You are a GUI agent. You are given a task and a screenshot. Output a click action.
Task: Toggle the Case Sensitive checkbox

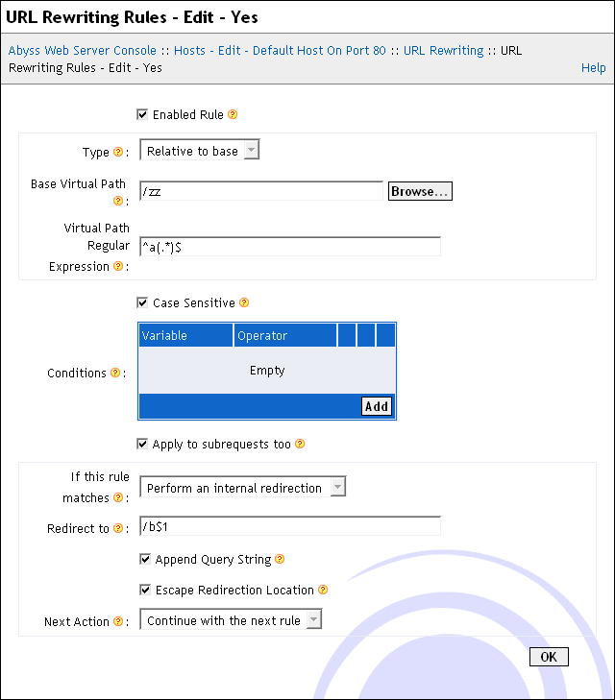[143, 303]
